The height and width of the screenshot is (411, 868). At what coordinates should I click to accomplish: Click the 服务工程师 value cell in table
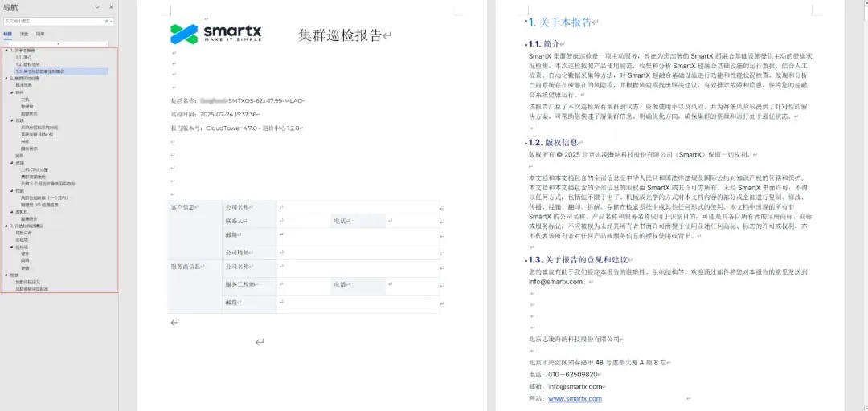[x=303, y=284]
